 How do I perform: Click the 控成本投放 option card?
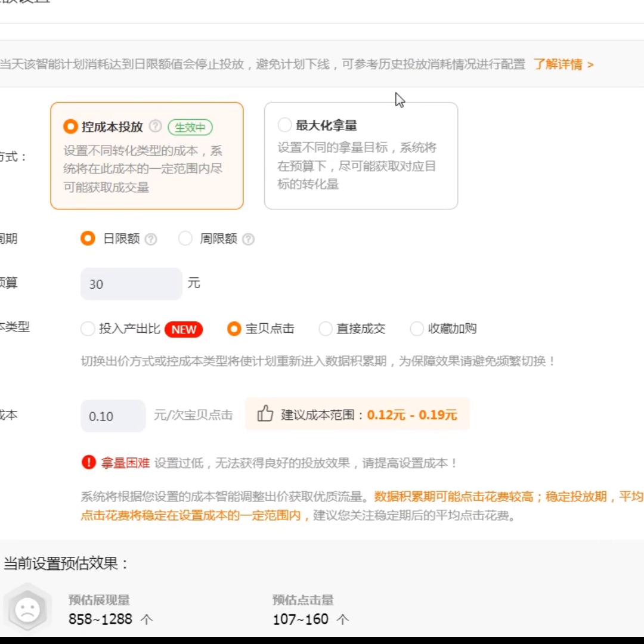point(147,155)
